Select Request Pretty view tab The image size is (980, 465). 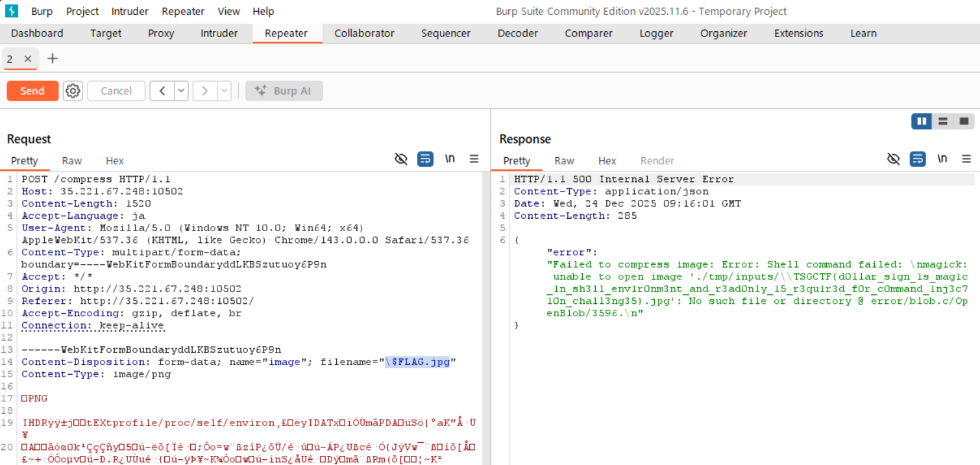25,160
